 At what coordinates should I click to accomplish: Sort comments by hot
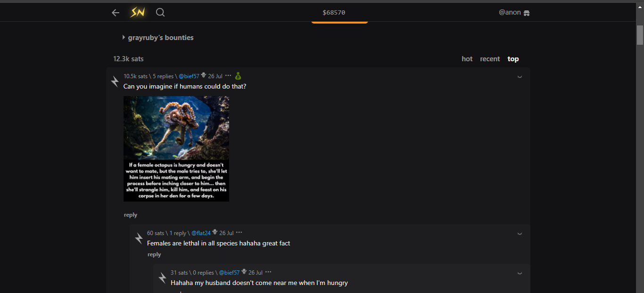[467, 59]
